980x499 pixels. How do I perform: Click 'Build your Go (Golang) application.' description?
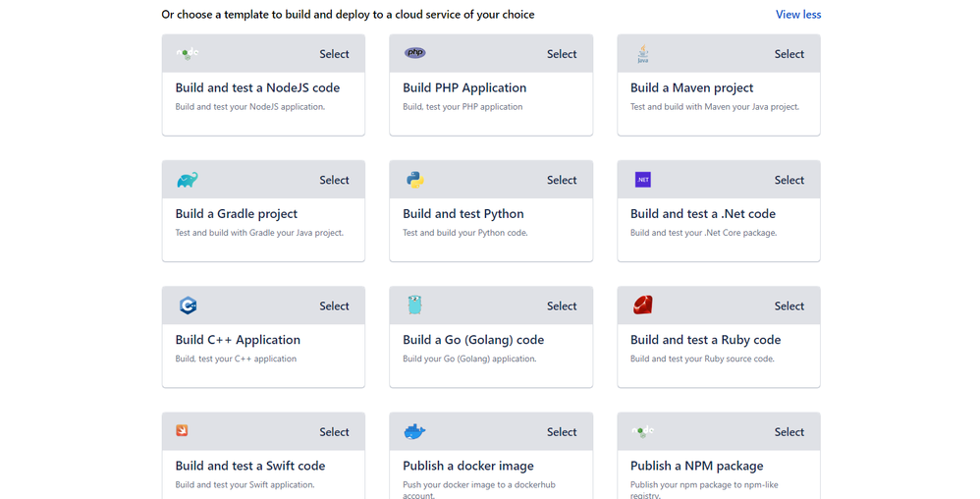(469, 359)
